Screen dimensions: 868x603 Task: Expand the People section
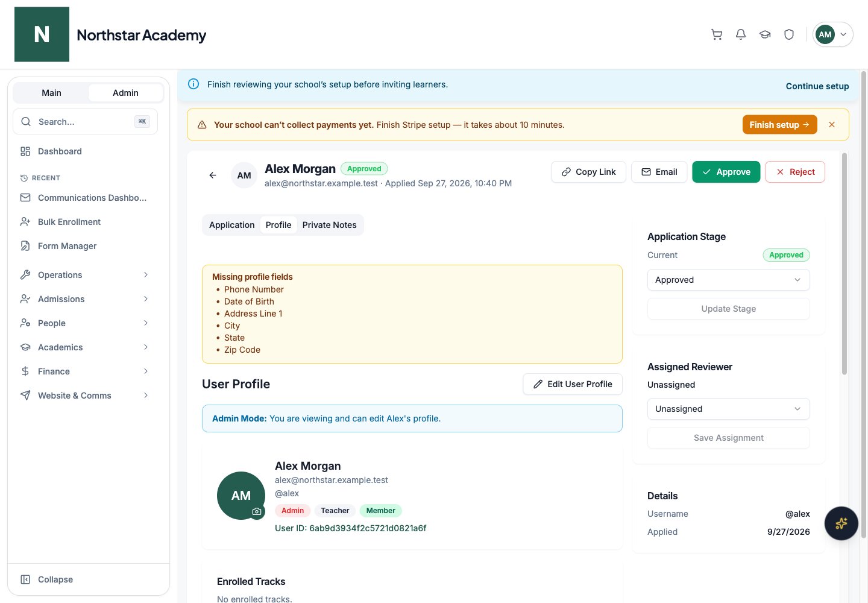tap(86, 323)
